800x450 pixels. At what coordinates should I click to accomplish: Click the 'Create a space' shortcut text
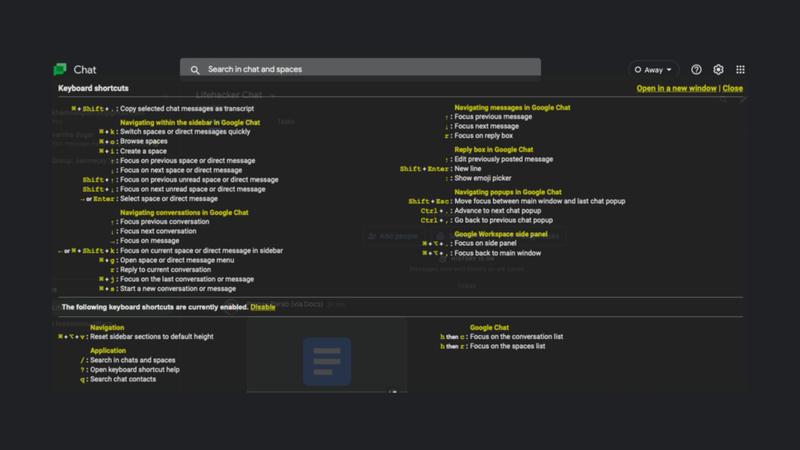(x=143, y=151)
